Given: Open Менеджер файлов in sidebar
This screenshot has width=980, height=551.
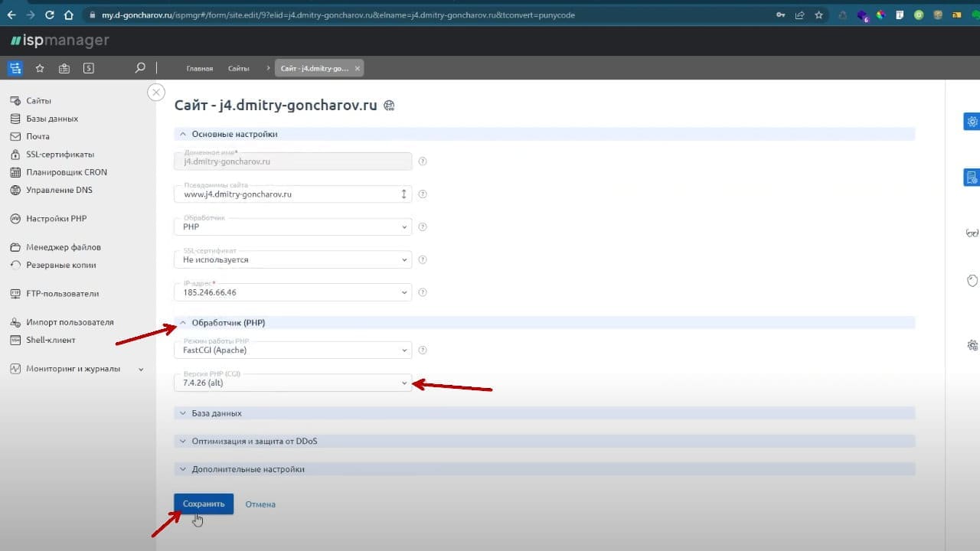Looking at the screenshot, I should point(64,247).
